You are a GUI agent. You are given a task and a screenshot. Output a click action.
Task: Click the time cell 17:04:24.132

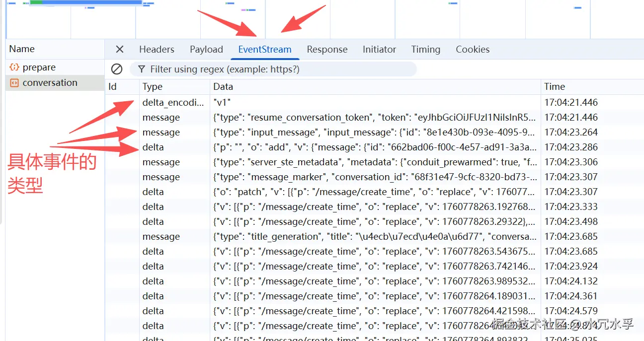[x=571, y=281]
